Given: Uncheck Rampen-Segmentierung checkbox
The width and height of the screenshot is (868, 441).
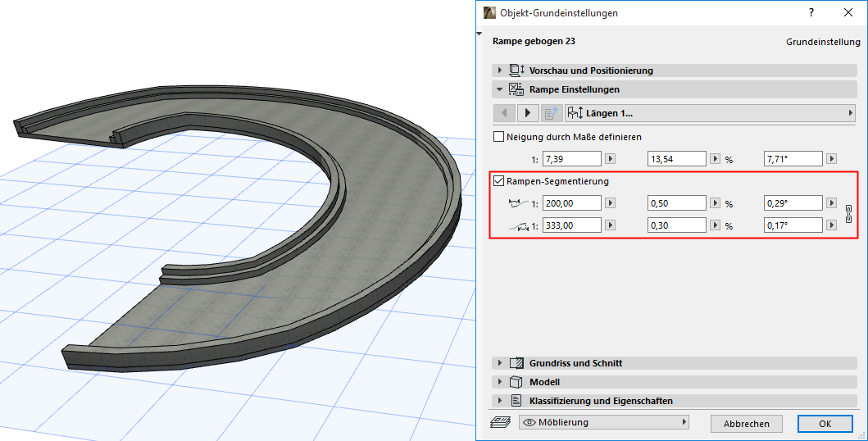Looking at the screenshot, I should coord(499,181).
